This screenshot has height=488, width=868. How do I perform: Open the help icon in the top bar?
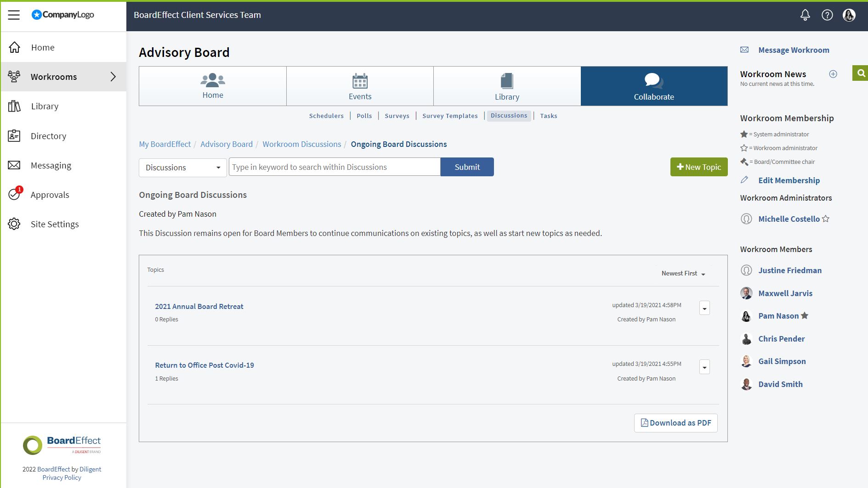pyautogui.click(x=827, y=15)
